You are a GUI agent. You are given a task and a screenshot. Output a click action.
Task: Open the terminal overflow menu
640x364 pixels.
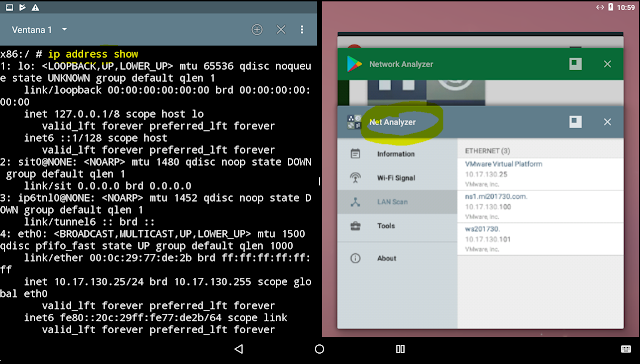coord(302,29)
